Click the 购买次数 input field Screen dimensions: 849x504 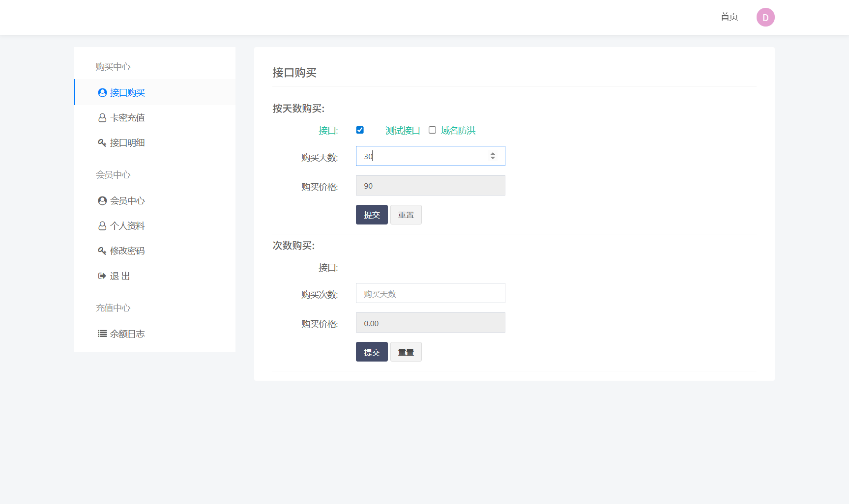tap(430, 293)
